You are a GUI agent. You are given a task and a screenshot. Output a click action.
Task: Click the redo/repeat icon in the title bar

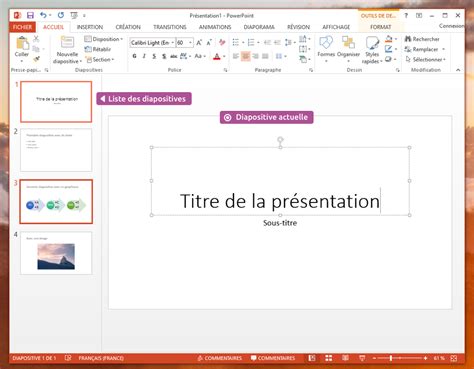pos(61,15)
